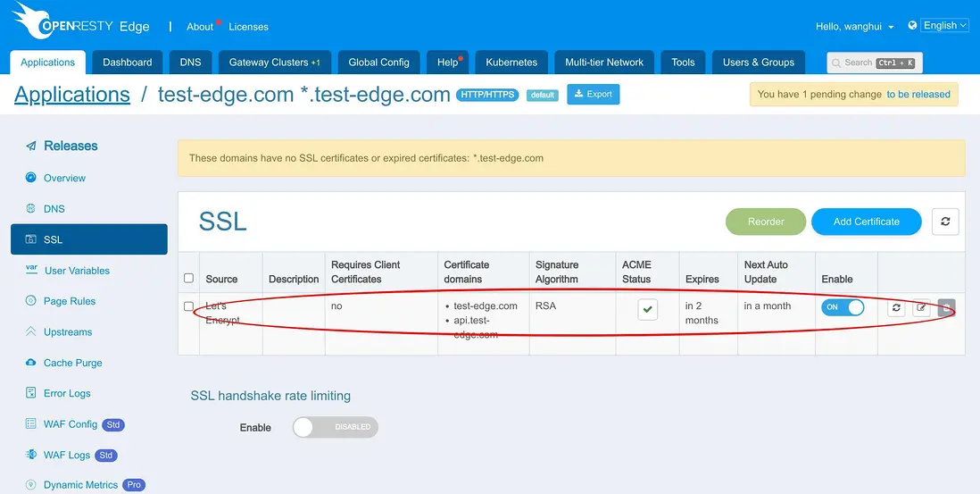980x494 pixels.
Task: Switch to the Applications tab
Action: [47, 63]
